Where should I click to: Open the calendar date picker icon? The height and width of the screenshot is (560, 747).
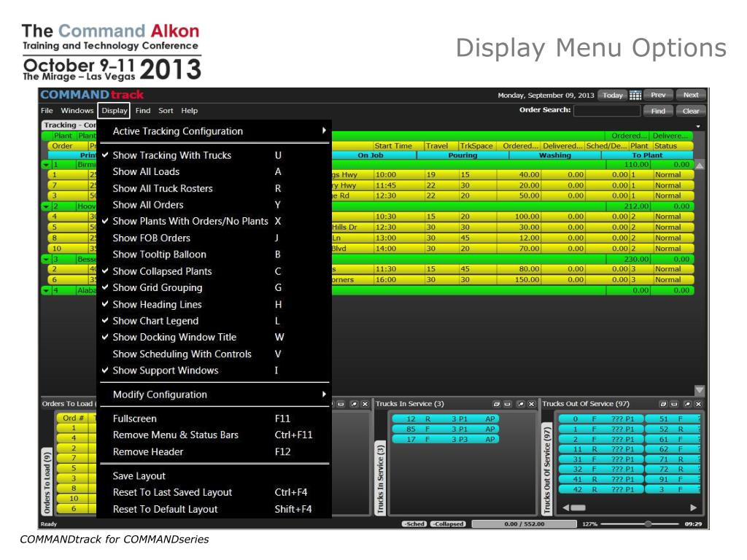coord(635,96)
